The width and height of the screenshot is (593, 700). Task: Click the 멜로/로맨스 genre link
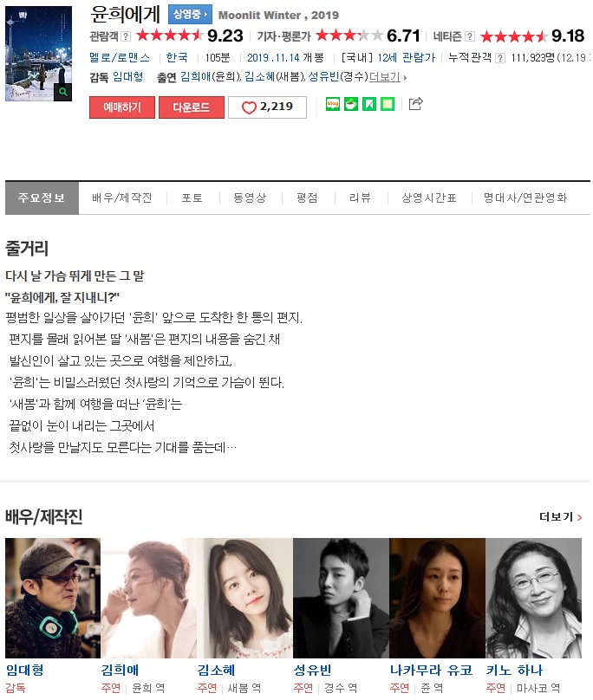tap(120, 57)
